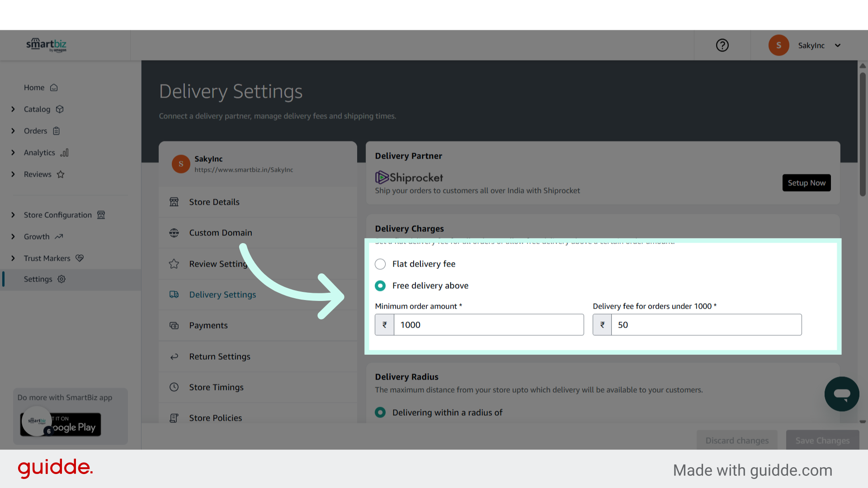Click the Discard changes button
Screen dimensions: 868x488
pos(737,440)
